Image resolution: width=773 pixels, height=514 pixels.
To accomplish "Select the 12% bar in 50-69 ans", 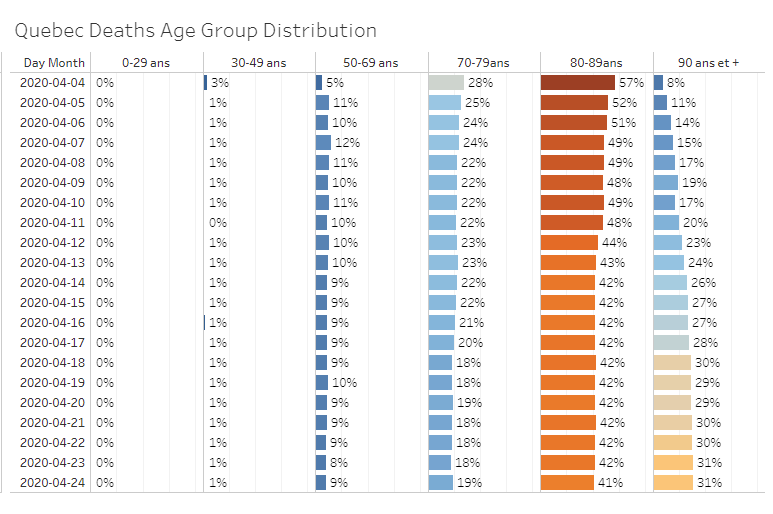I will click(323, 143).
